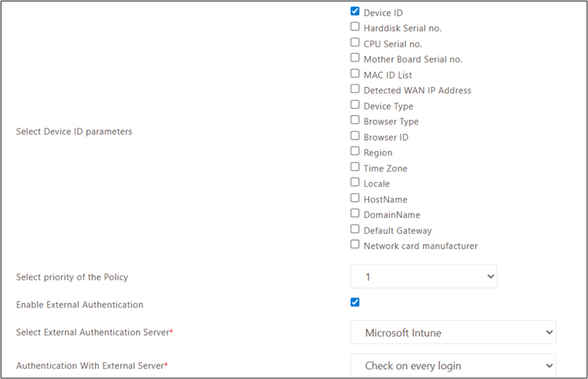Tick the Device Type checkbox
The width and height of the screenshot is (588, 379).
point(355,104)
